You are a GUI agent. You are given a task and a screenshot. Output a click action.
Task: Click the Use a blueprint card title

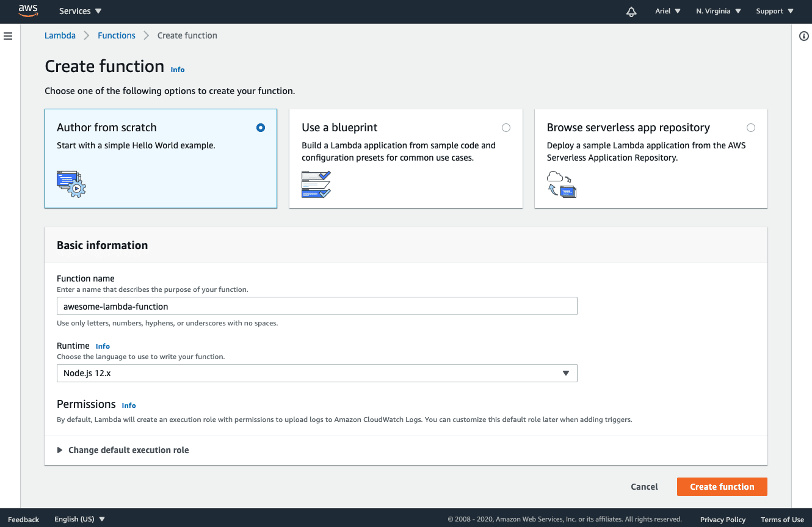[339, 128]
